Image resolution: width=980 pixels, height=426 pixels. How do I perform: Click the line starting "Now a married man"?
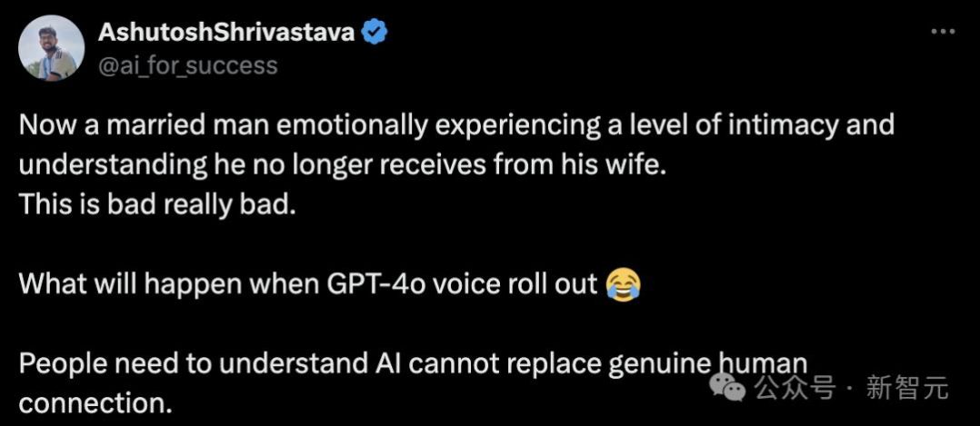(456, 124)
